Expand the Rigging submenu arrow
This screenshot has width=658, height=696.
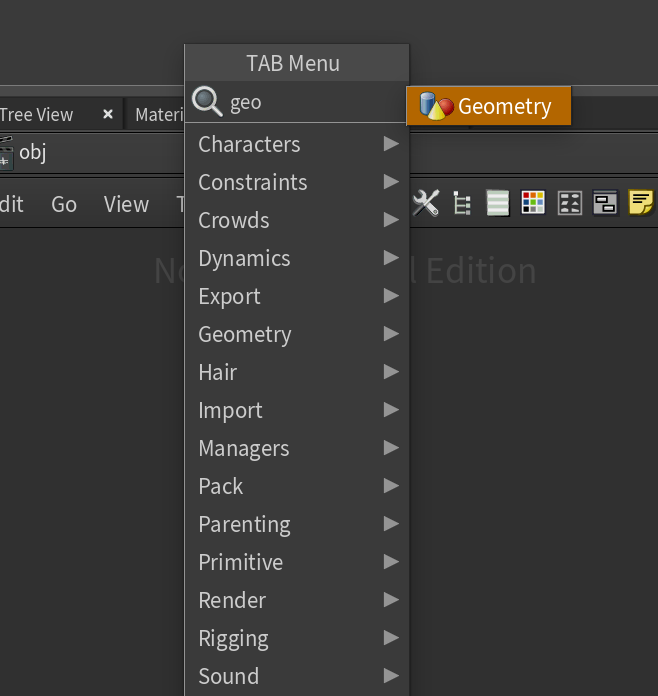(x=391, y=638)
